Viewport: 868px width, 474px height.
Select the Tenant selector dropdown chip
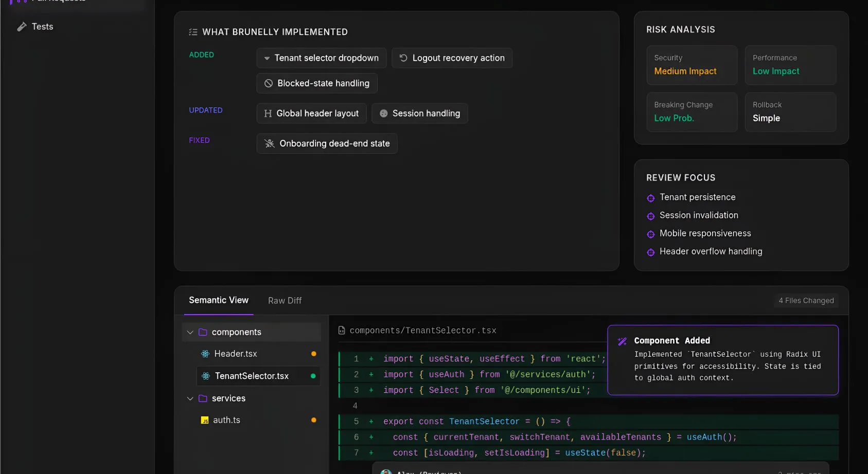322,58
